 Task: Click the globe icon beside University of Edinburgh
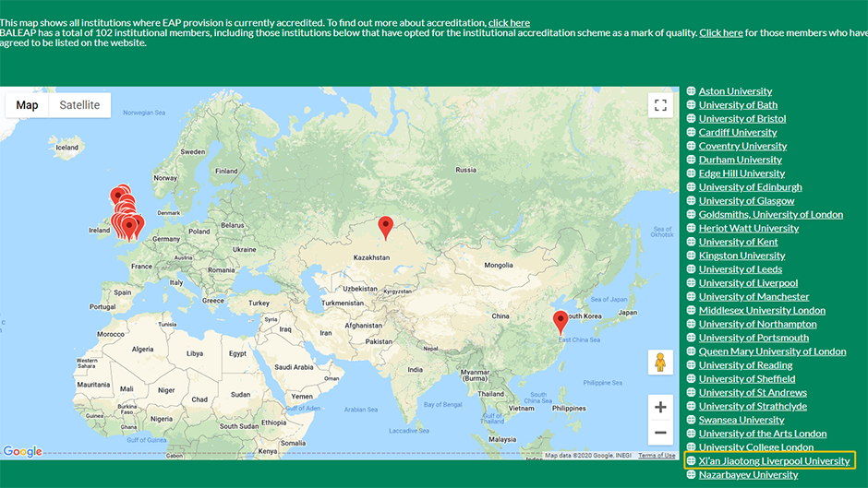click(691, 187)
